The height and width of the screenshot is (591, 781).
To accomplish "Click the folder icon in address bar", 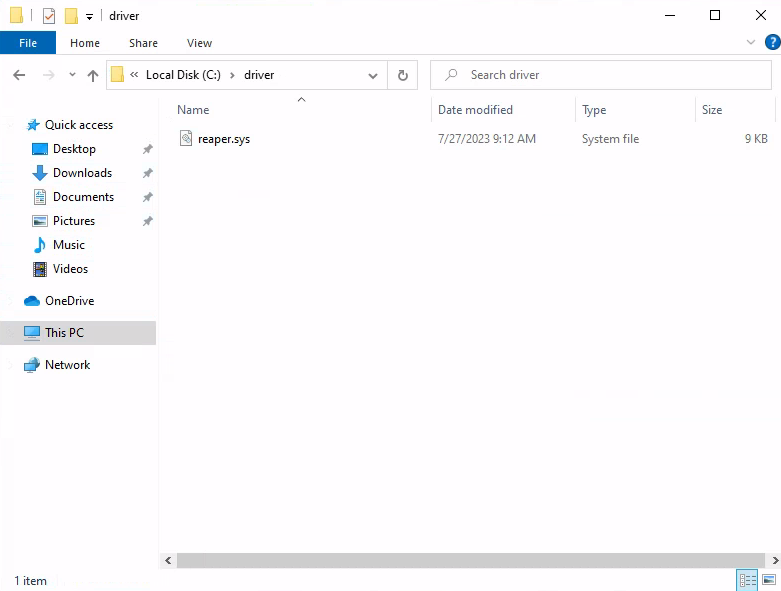I will (118, 75).
